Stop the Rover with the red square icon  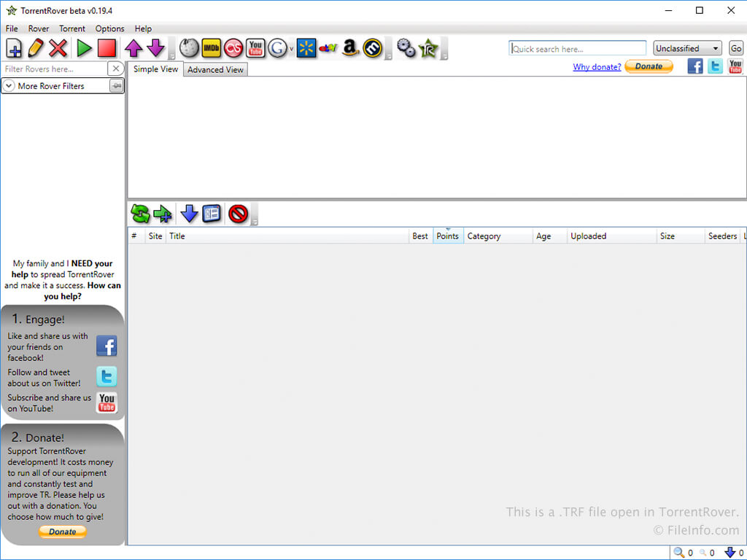click(x=107, y=48)
